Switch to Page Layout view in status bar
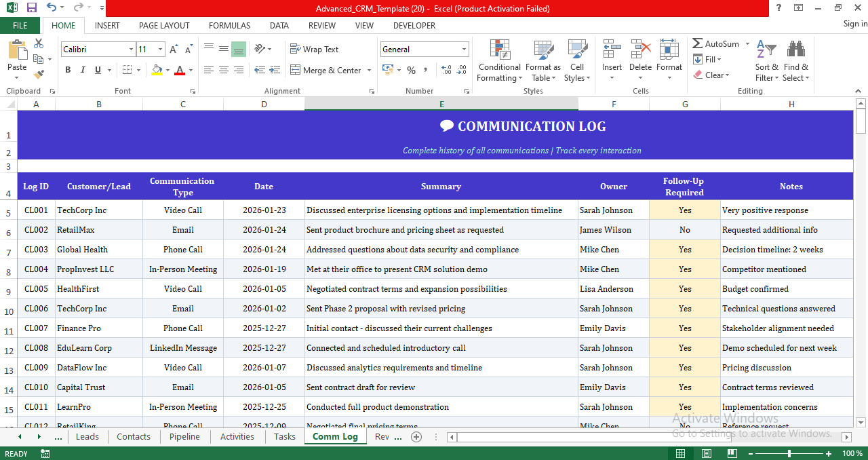The width and height of the screenshot is (868, 460). click(706, 453)
